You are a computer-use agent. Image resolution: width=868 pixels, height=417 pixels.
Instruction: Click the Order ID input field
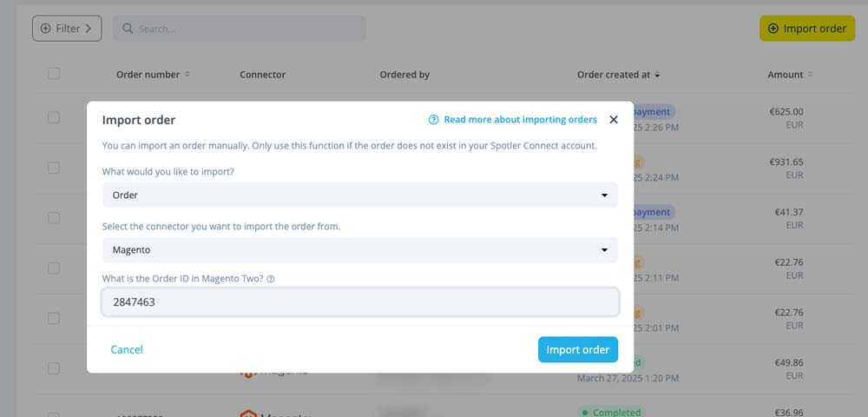360,301
